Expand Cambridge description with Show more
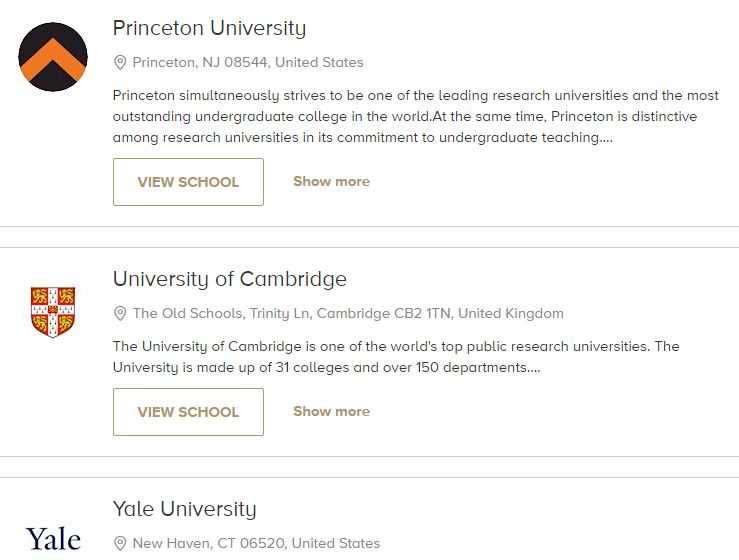The width and height of the screenshot is (739, 560). (x=331, y=412)
